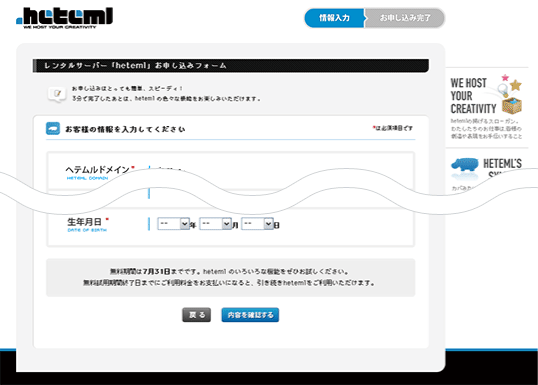Image resolution: width=538 pixels, height=385 pixels.
Task: Click the 生年月日 label
Action: point(84,222)
